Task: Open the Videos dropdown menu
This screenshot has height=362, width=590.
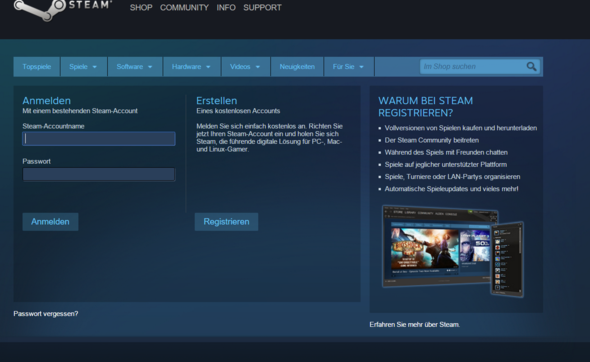Action: pyautogui.click(x=245, y=67)
